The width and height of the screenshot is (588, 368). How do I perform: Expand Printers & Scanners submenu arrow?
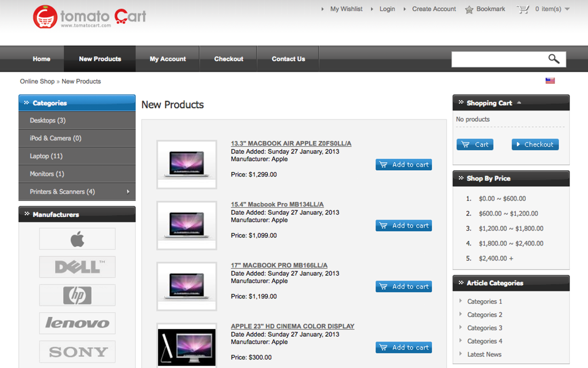(x=128, y=191)
